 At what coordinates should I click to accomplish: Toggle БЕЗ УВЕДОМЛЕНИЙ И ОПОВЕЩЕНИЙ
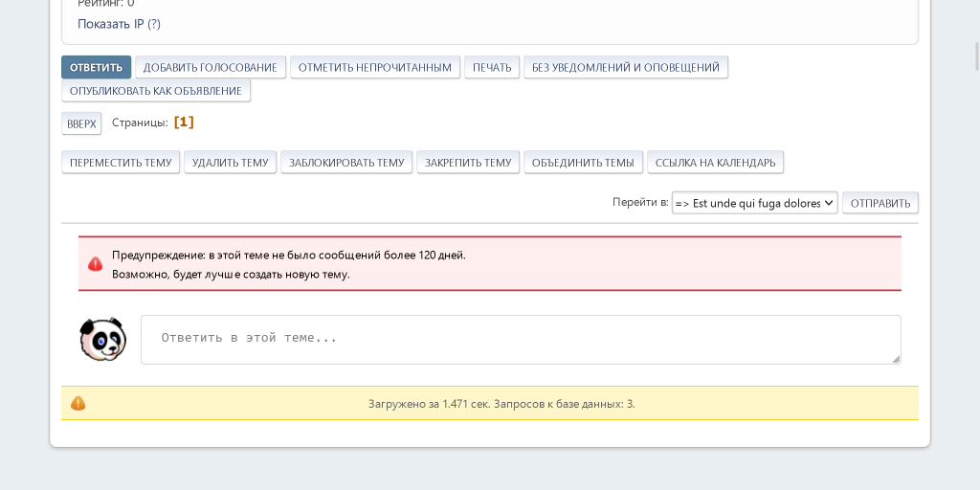(x=626, y=67)
